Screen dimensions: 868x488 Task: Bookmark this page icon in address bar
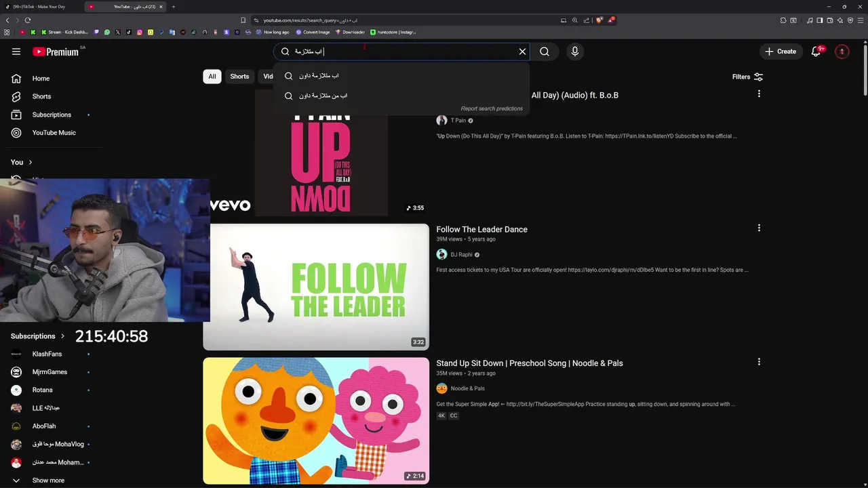(x=243, y=20)
